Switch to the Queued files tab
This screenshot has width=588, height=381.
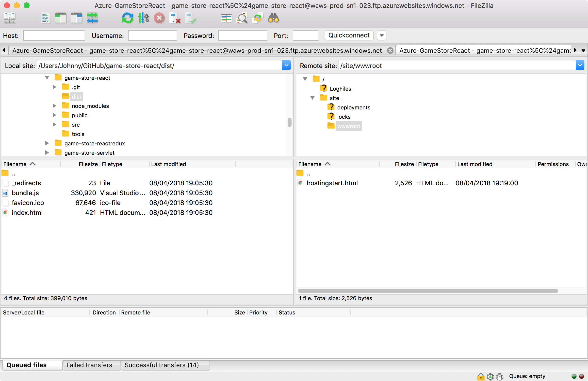(x=32, y=365)
